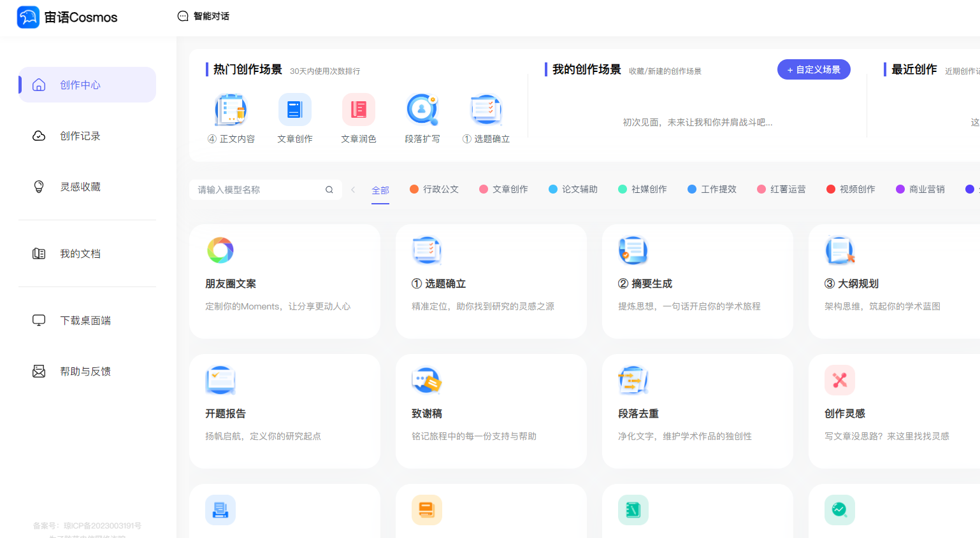Open the 智能对话 chat icon
The image size is (980, 538).
pos(184,17)
